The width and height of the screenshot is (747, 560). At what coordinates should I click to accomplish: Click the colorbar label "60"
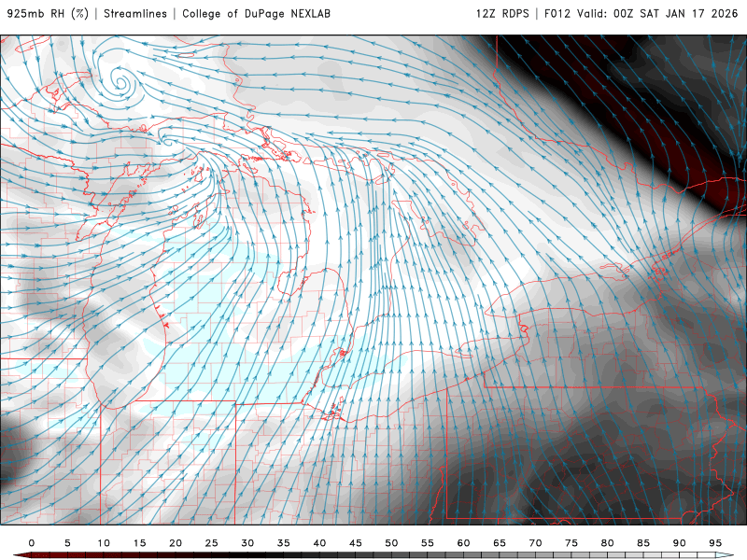click(x=463, y=543)
